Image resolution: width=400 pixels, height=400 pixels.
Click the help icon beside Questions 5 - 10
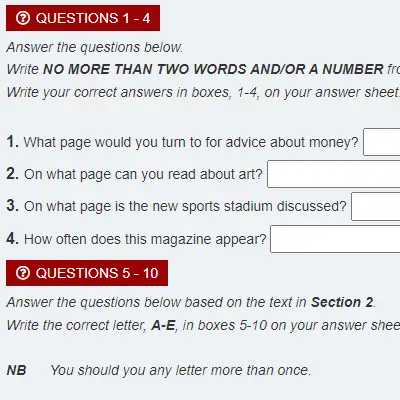pos(23,273)
